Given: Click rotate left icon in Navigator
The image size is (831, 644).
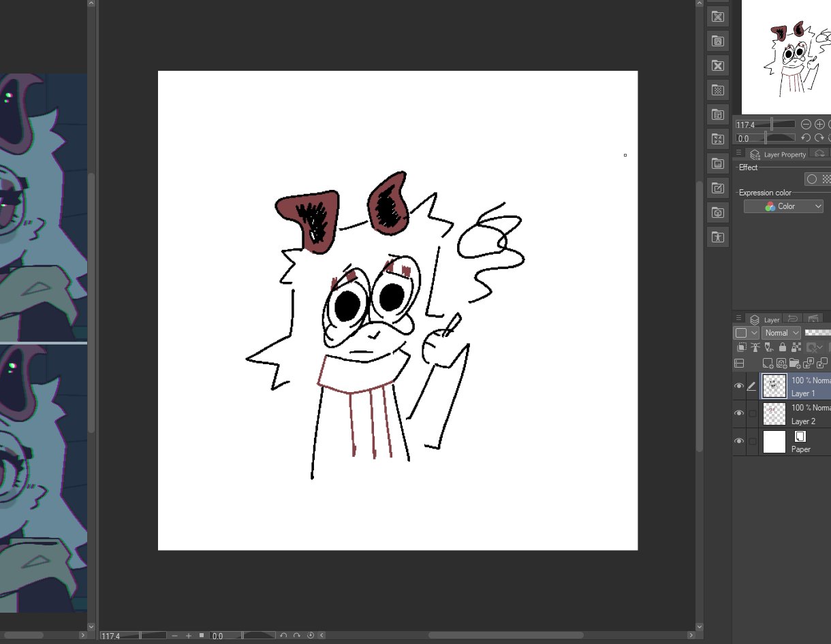Looking at the screenshot, I should (806, 138).
